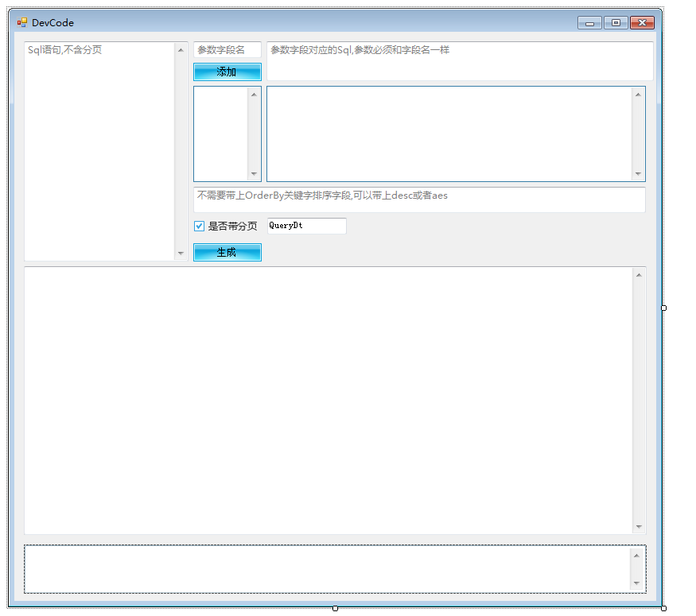The image size is (696, 616).
Task: Click up arrow of generated code output scrollbar
Action: tap(639, 275)
